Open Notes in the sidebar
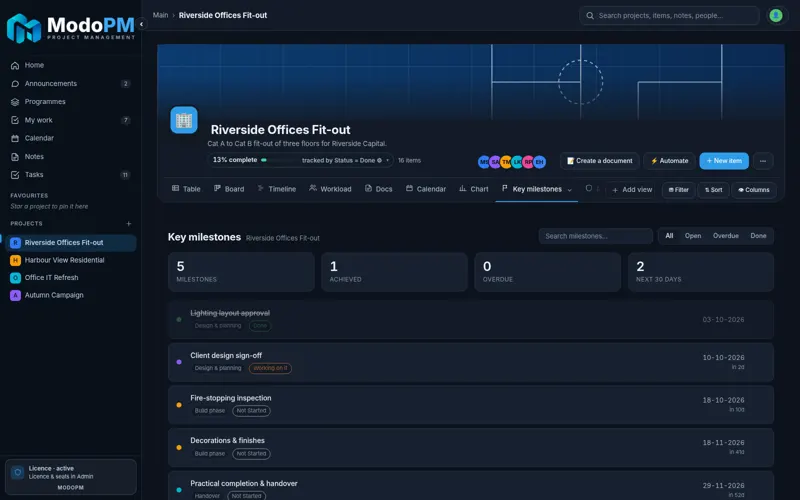 [70, 157]
